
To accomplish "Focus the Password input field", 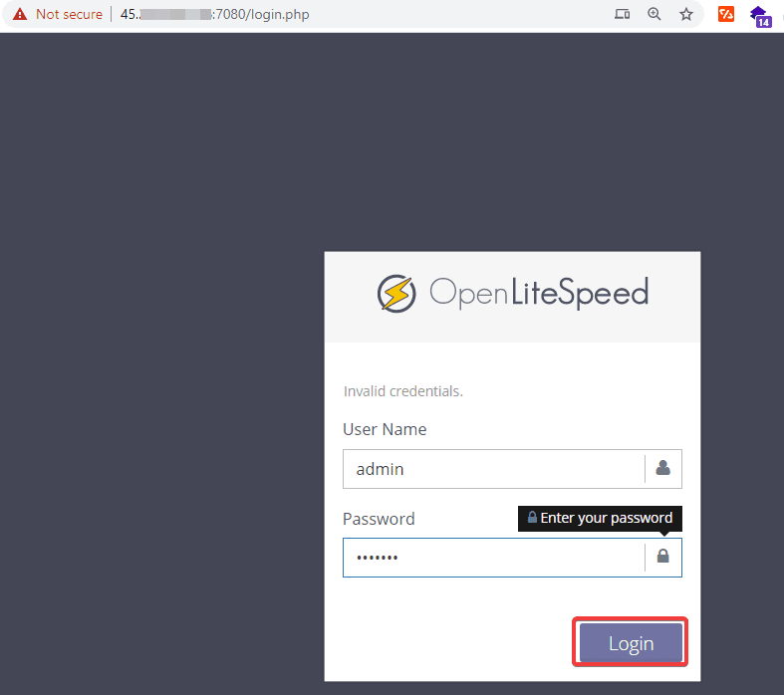I will pos(493,558).
